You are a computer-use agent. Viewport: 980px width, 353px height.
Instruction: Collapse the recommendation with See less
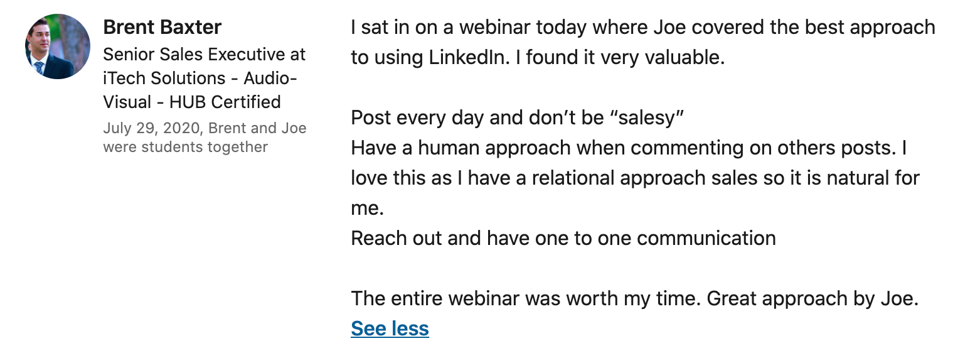pyautogui.click(x=390, y=329)
